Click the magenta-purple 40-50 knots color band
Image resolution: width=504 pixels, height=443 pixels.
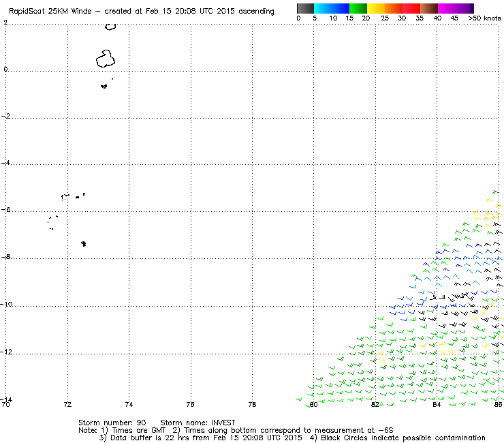456,8
